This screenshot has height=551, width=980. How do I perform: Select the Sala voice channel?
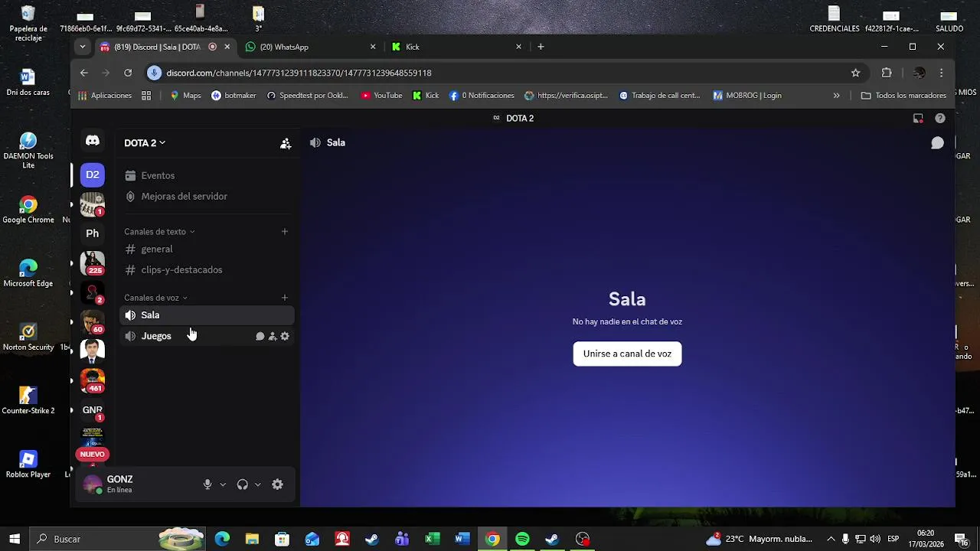[x=207, y=315]
